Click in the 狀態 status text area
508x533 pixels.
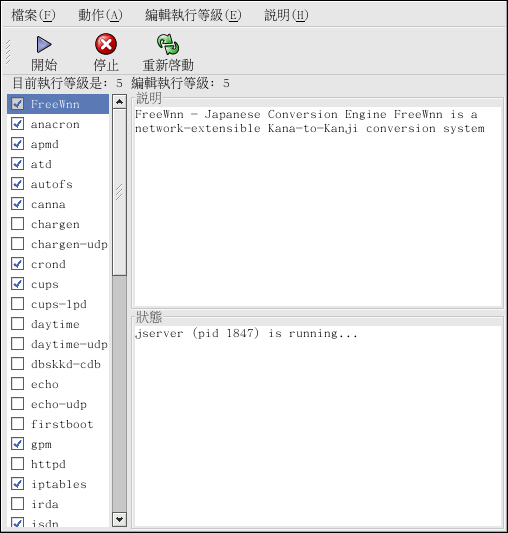[x=317, y=425]
